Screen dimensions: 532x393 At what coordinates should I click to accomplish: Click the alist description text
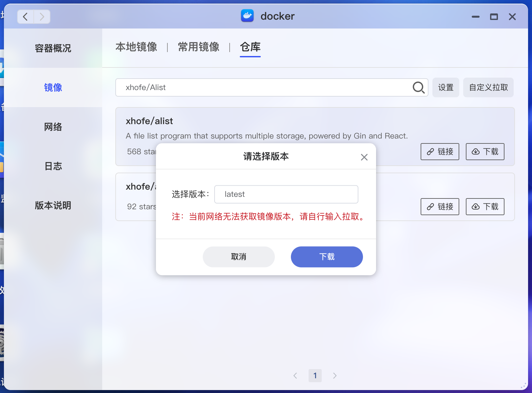267,136
